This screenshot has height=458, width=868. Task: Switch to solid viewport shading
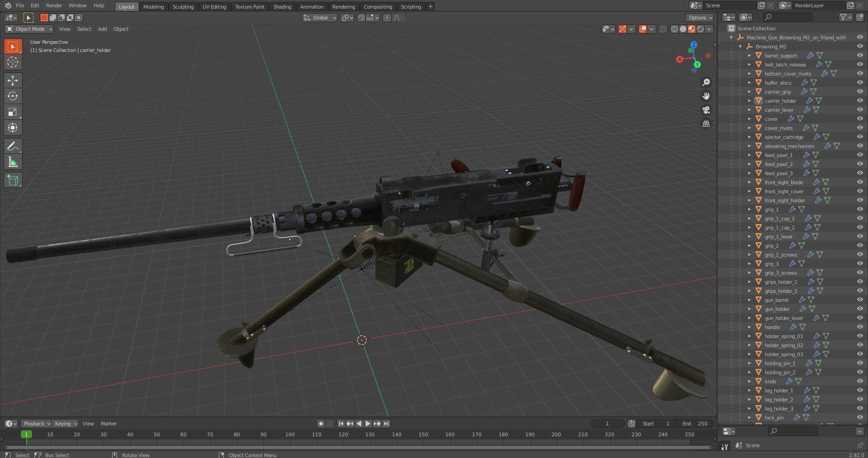click(683, 29)
